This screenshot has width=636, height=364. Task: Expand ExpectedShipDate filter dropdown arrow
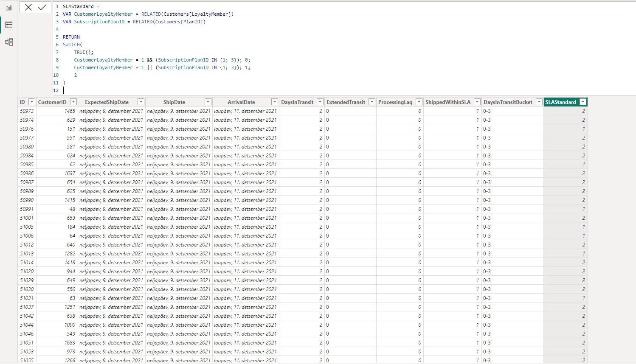pyautogui.click(x=141, y=102)
